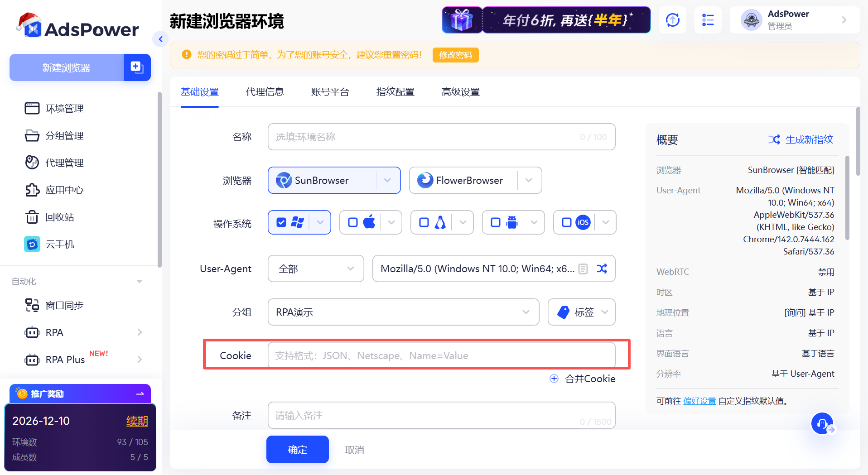Open the 应用中心 page

click(64, 190)
